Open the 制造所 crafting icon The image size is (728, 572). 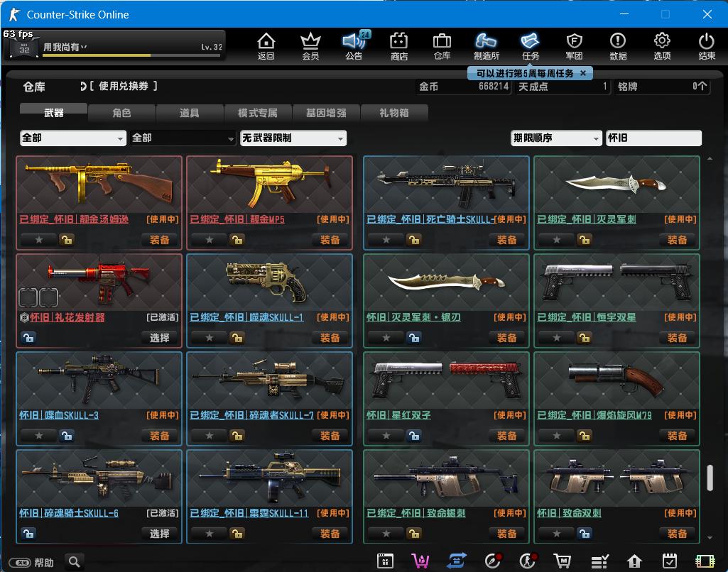(x=486, y=46)
